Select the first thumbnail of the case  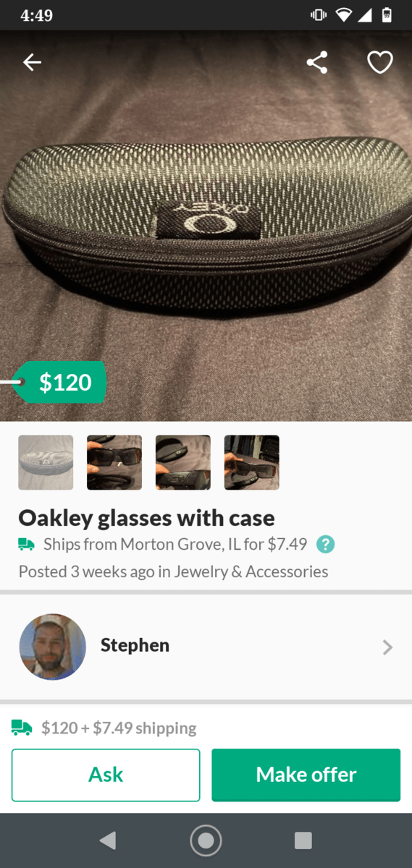[46, 462]
